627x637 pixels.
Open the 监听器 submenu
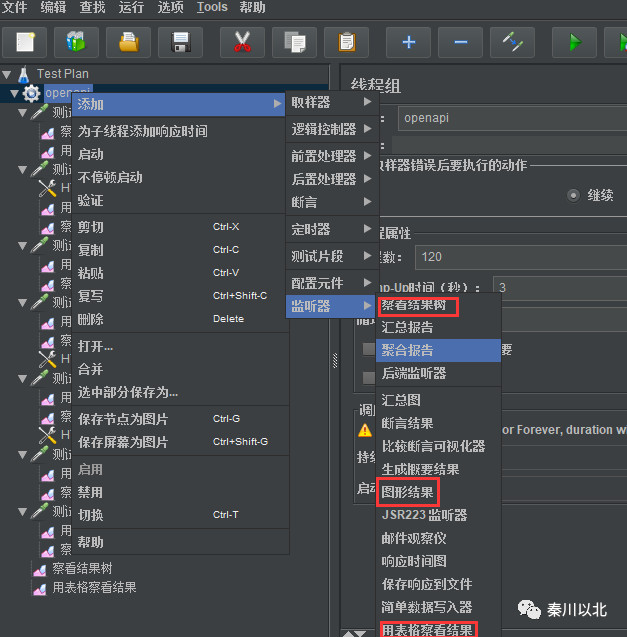[331, 306]
